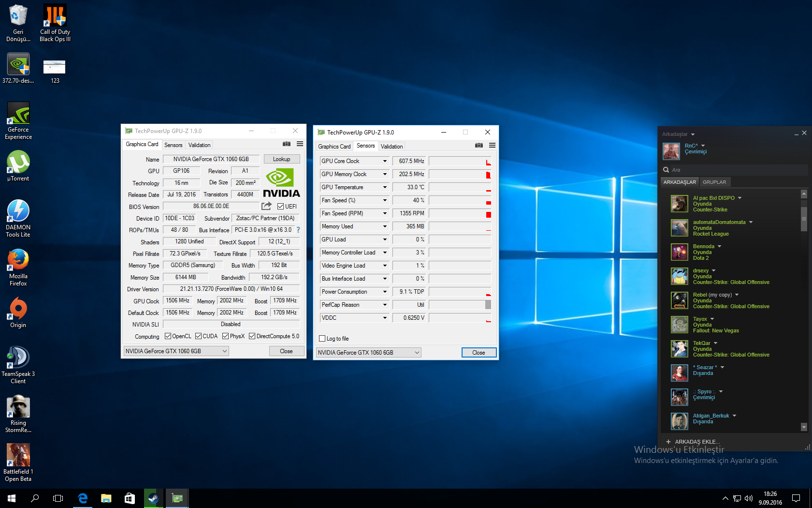812x508 pixels.
Task: Expand VDDC sensor dropdown
Action: click(x=385, y=318)
